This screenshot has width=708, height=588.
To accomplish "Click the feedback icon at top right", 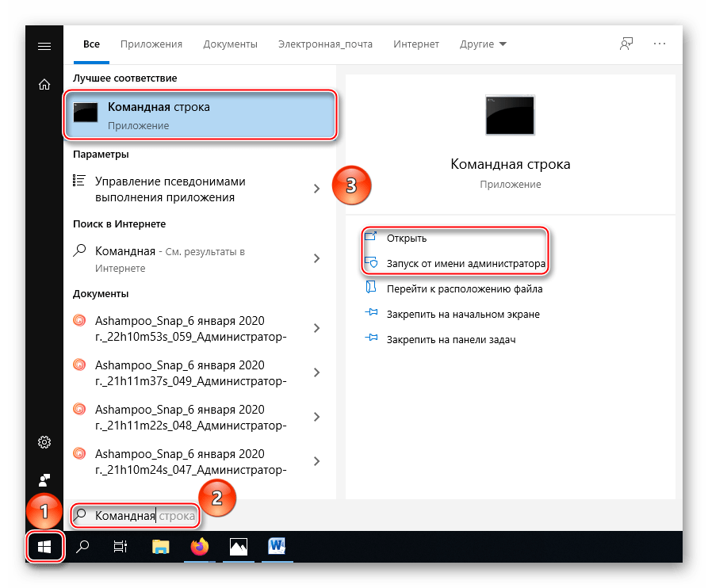I will (626, 44).
